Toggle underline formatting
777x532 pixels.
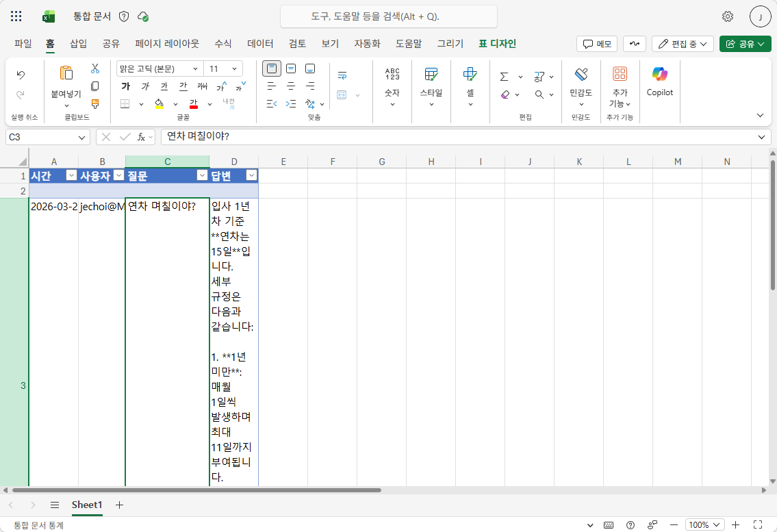point(164,86)
